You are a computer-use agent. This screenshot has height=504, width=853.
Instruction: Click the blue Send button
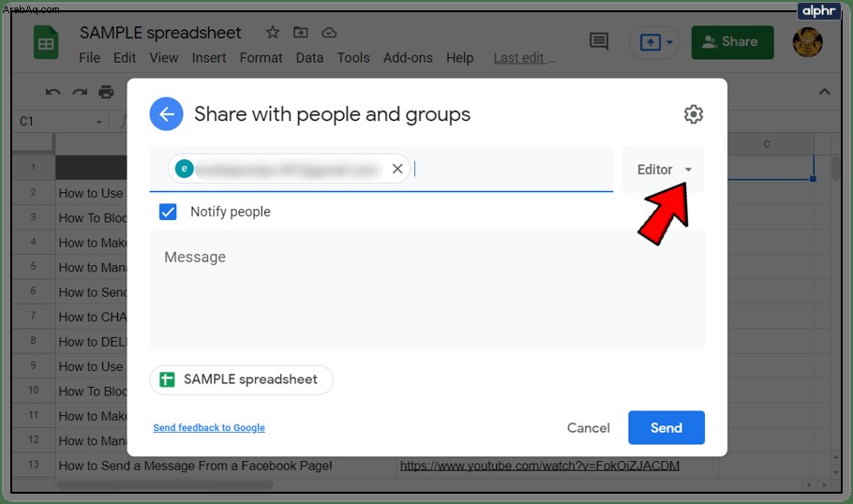click(x=666, y=428)
